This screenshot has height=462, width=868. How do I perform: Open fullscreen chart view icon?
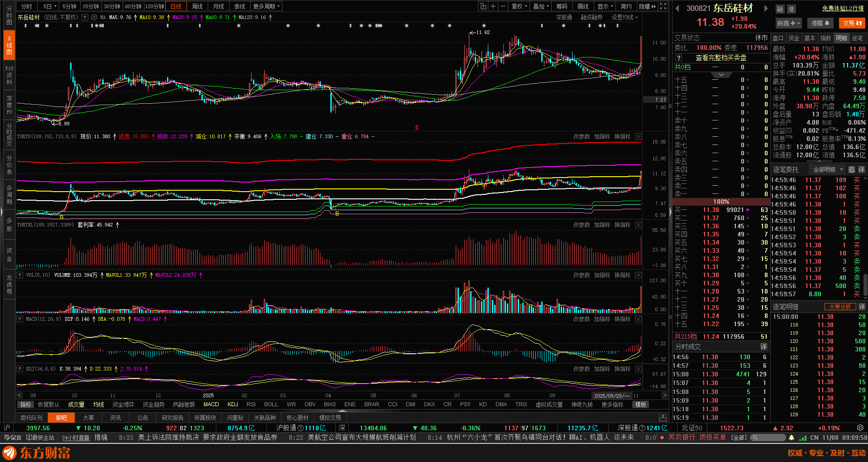pos(663,6)
